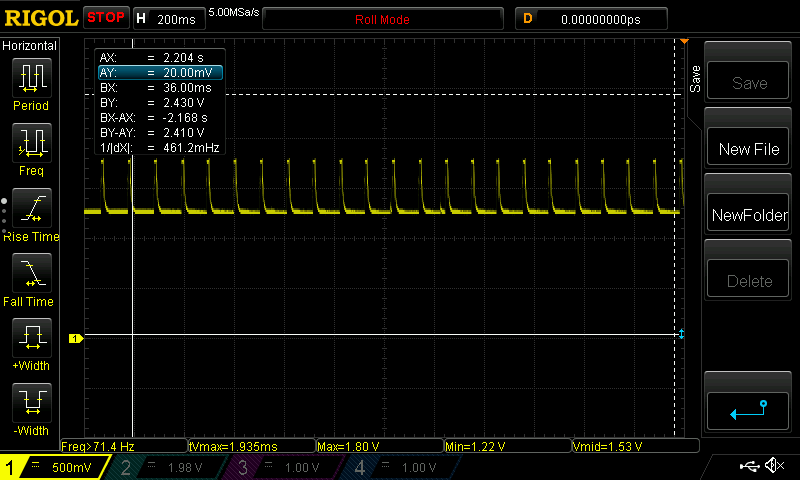Screen dimensions: 800x480
Task: Click the Save button
Action: click(748, 81)
